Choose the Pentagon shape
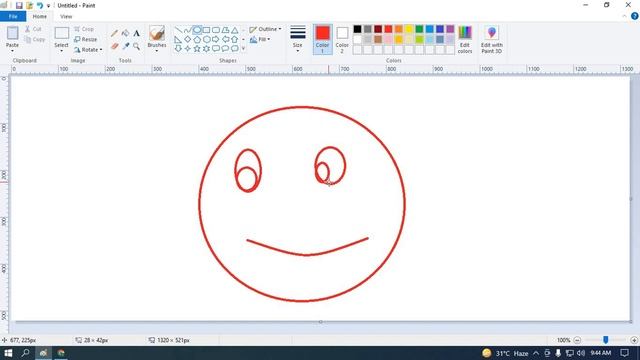 click(x=197, y=40)
